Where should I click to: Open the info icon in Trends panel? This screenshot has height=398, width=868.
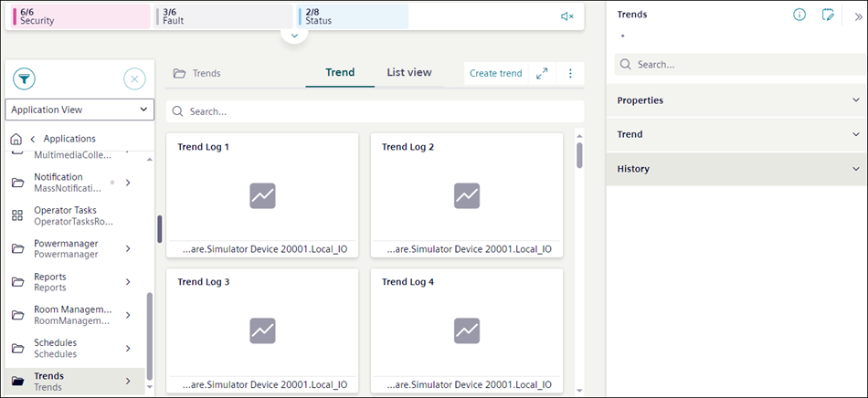click(x=799, y=15)
